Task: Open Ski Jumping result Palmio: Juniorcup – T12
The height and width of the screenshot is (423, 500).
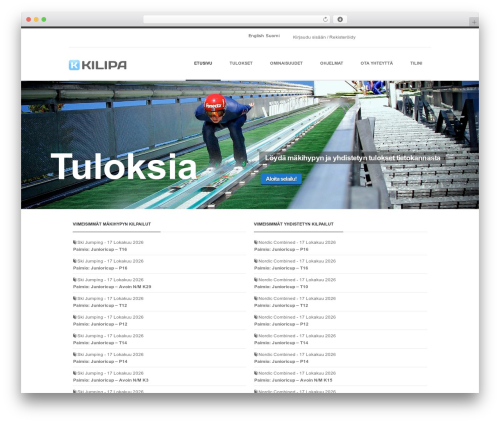Action: click(100, 305)
